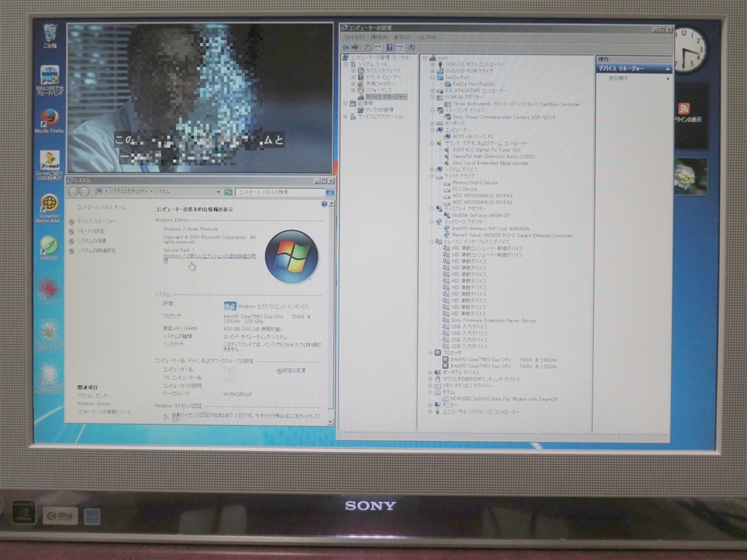
Task: Click the Symantec Norton Internet Security desktop icon
Action: click(49, 208)
